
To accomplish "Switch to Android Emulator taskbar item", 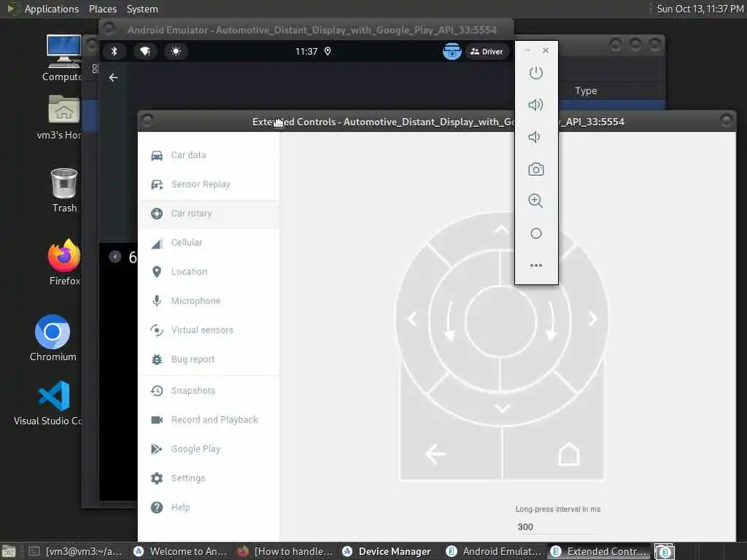I will (x=494, y=551).
